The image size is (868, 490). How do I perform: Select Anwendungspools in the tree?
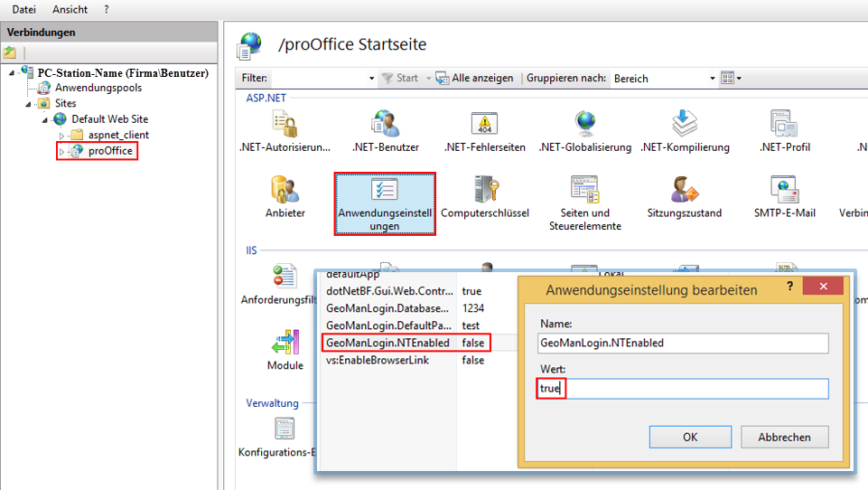[98, 88]
